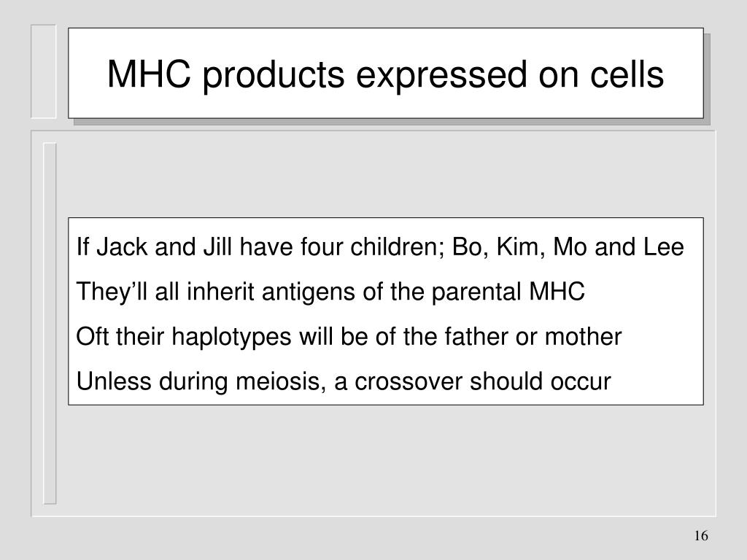Click the small decorative box left of title
The height and width of the screenshot is (560, 747).
click(43, 71)
